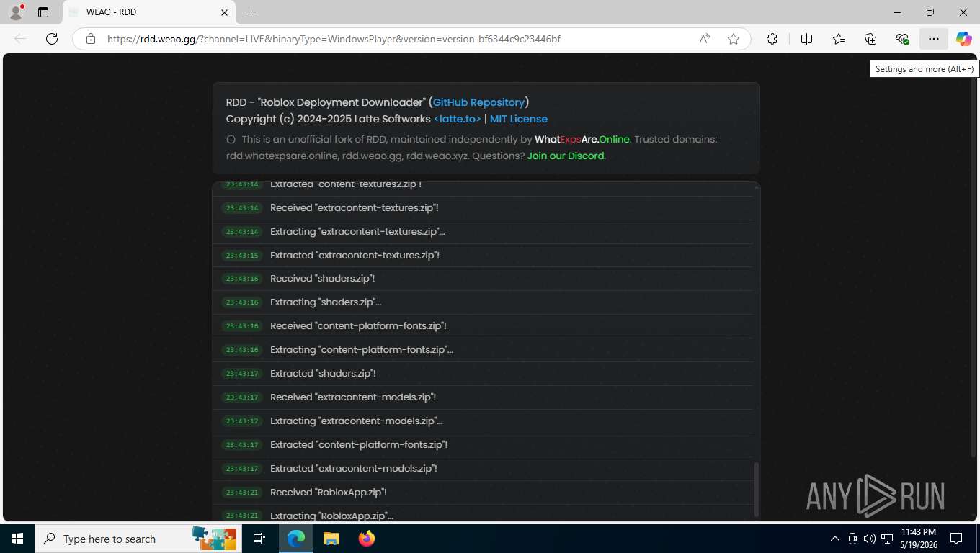This screenshot has width=980, height=553.
Task: Click timestamp 23:43:15 badge
Action: (242, 256)
